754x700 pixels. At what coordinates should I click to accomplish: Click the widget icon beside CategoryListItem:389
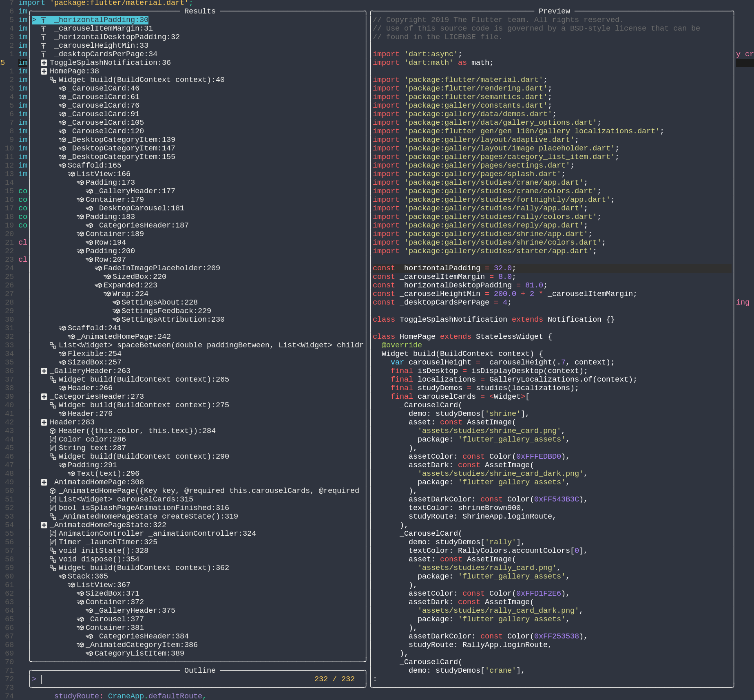click(x=89, y=654)
